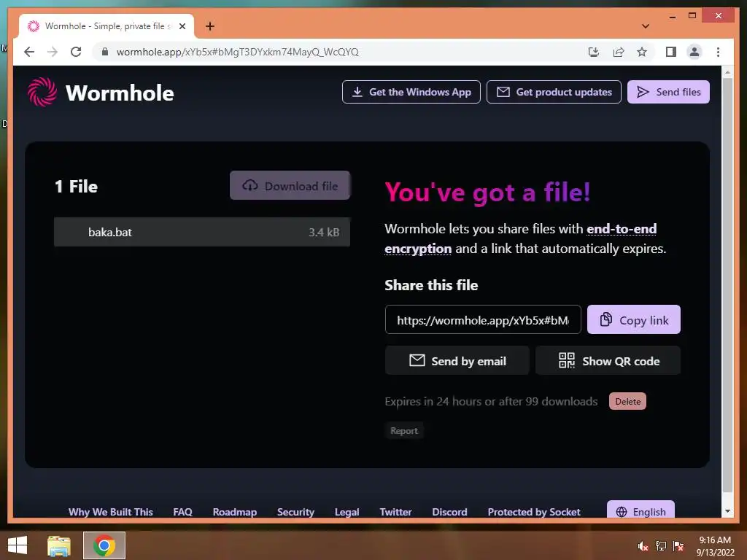Click Download file button

click(290, 185)
